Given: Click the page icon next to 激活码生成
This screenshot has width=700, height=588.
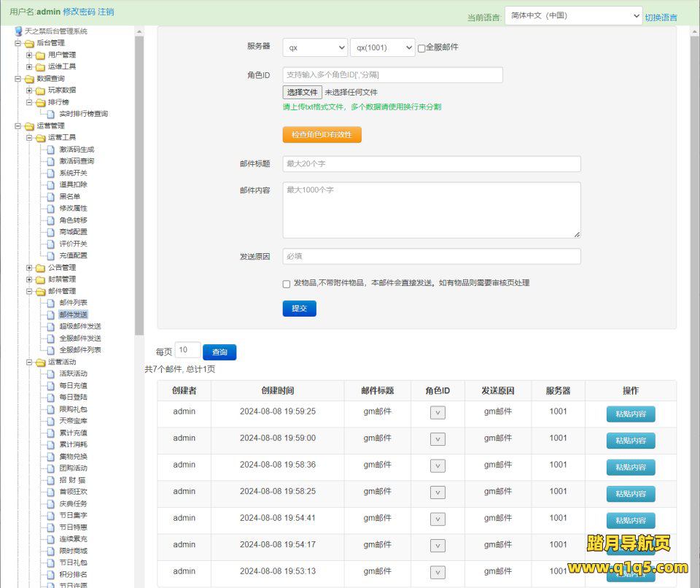Looking at the screenshot, I should coord(51,150).
